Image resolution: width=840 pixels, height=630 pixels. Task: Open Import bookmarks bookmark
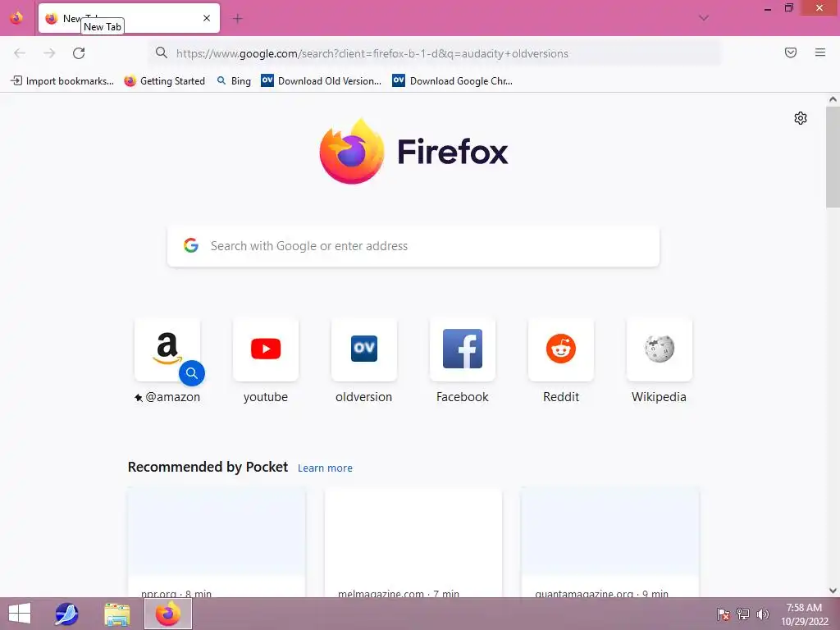(x=62, y=81)
